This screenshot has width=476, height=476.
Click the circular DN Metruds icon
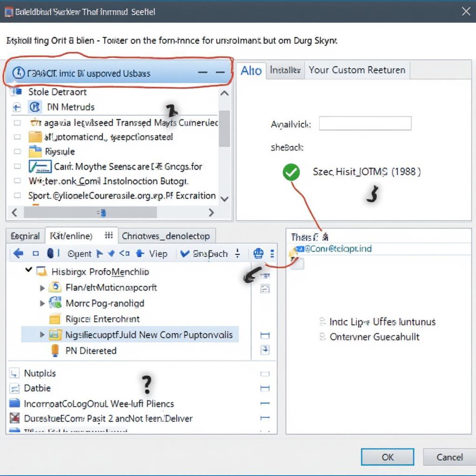pos(34,107)
